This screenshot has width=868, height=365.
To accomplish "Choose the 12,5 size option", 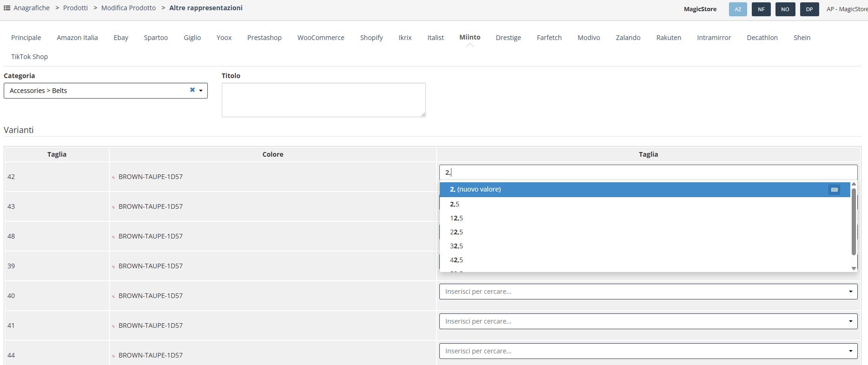I will (x=645, y=218).
